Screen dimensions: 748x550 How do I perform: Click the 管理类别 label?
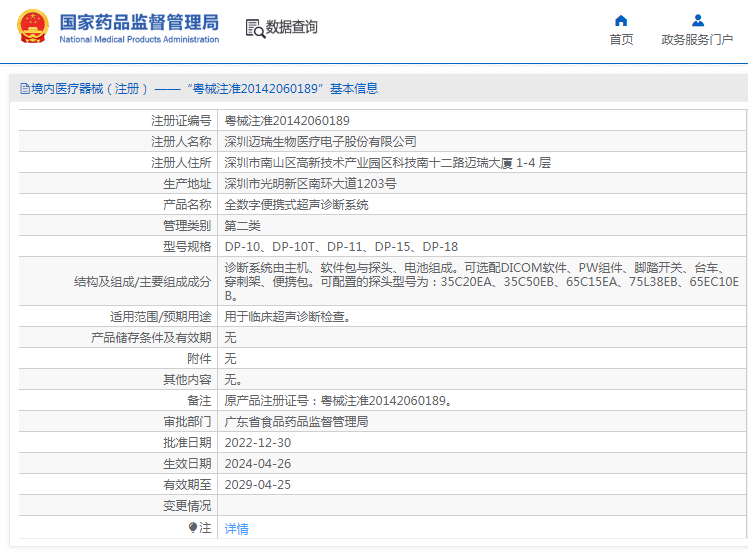[x=187, y=226]
